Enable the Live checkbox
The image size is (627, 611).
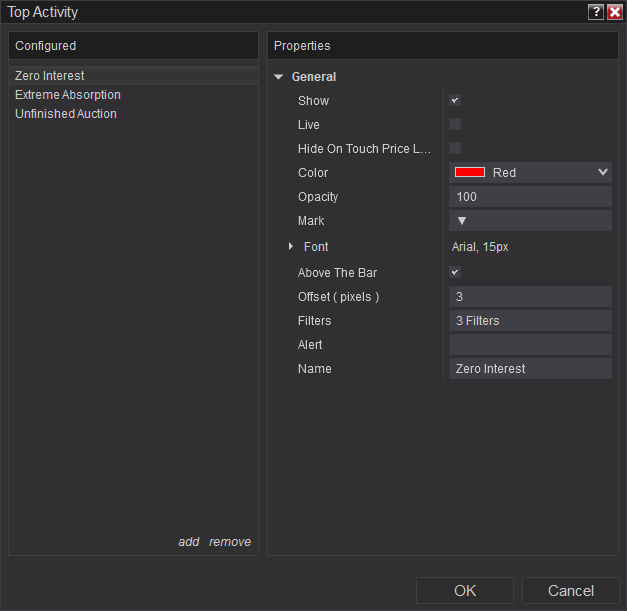[455, 125]
